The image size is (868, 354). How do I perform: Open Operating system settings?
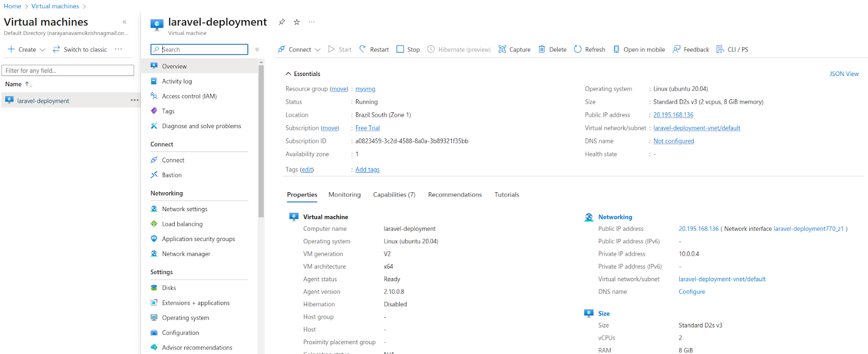186,318
